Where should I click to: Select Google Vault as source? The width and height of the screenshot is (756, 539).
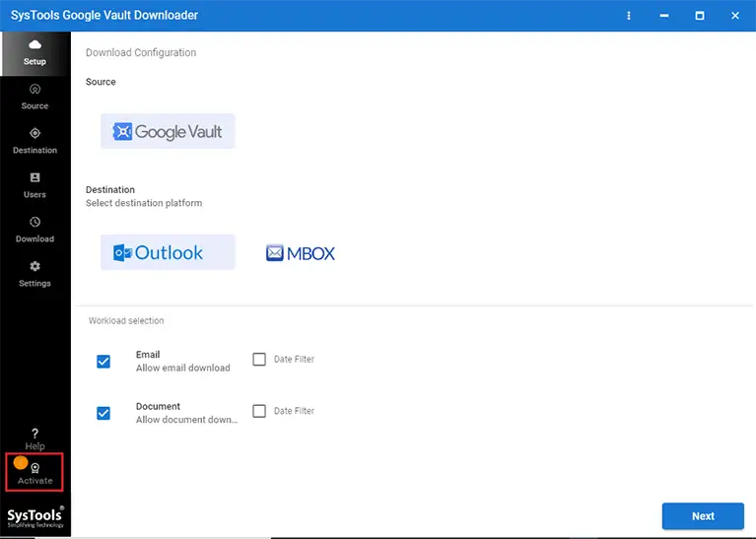168,131
